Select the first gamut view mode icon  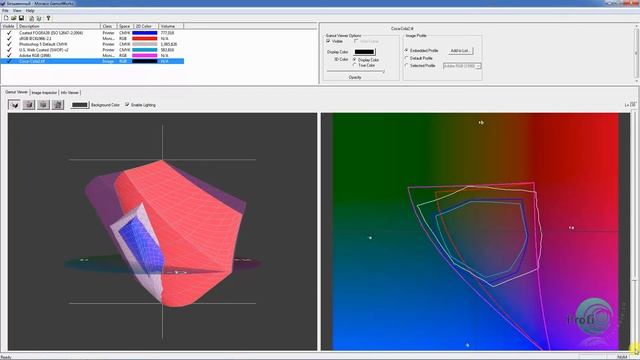click(14, 105)
